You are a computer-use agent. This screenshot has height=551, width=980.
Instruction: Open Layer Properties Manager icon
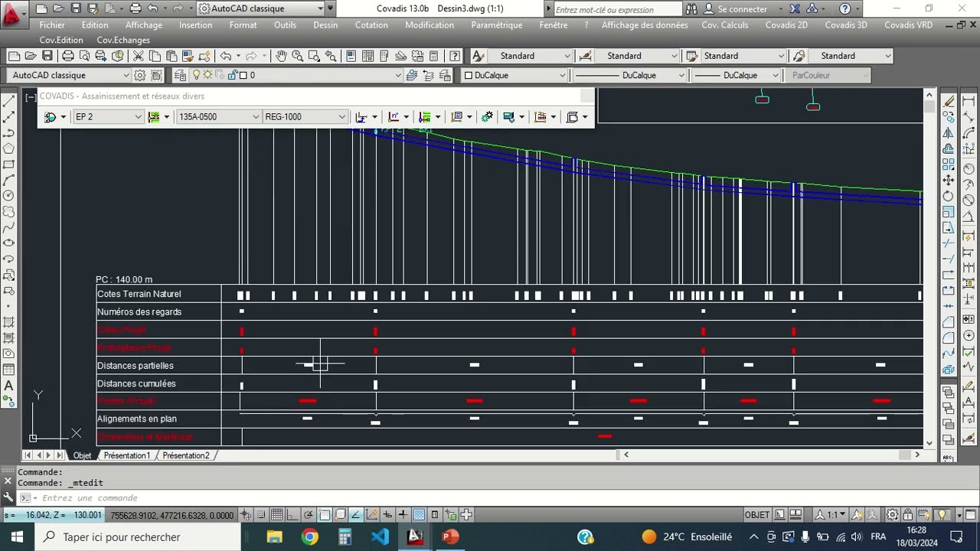coord(180,75)
